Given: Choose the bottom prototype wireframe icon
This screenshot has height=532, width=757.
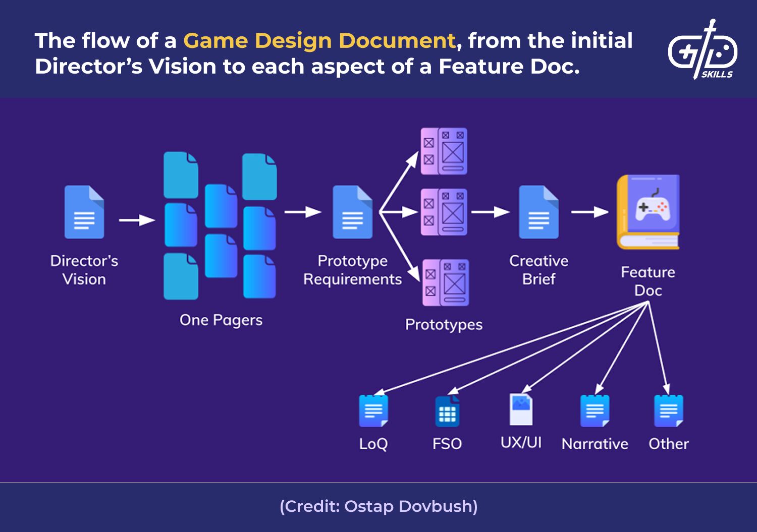Looking at the screenshot, I should [446, 282].
